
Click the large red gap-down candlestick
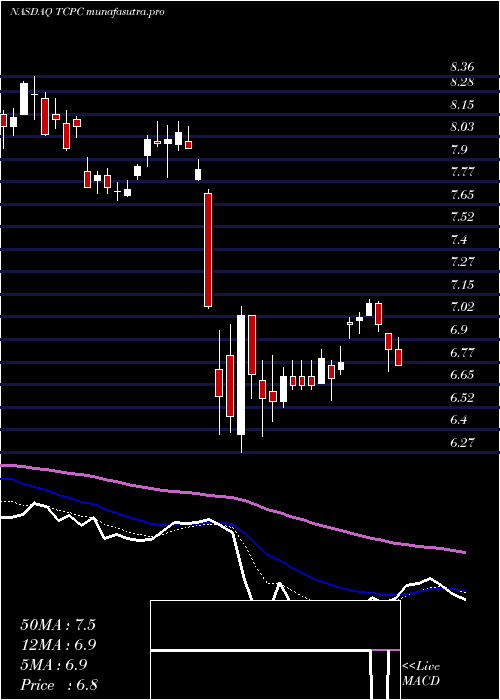coord(208,250)
